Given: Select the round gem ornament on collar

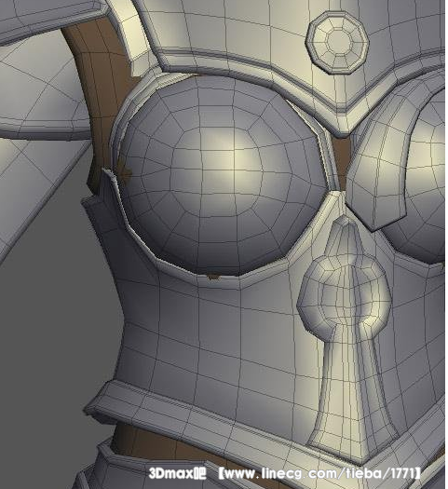Looking at the screenshot, I should (x=337, y=42).
